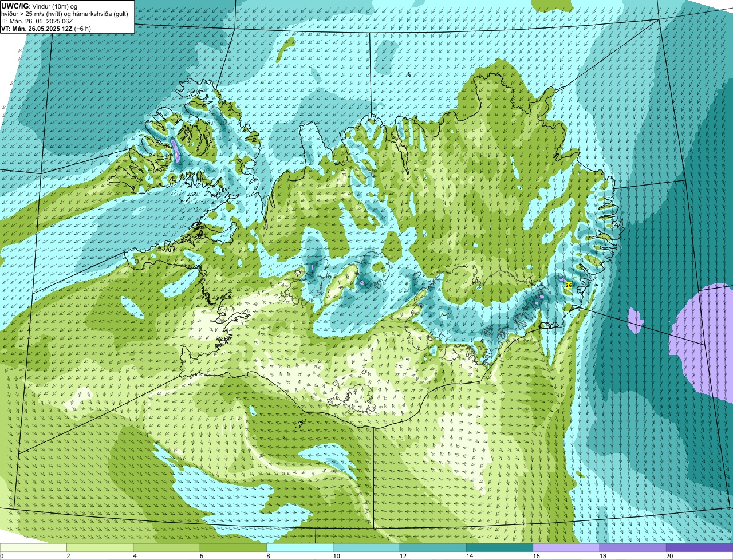Click the scale label '8'
This screenshot has width=733, height=560.
[x=269, y=556]
